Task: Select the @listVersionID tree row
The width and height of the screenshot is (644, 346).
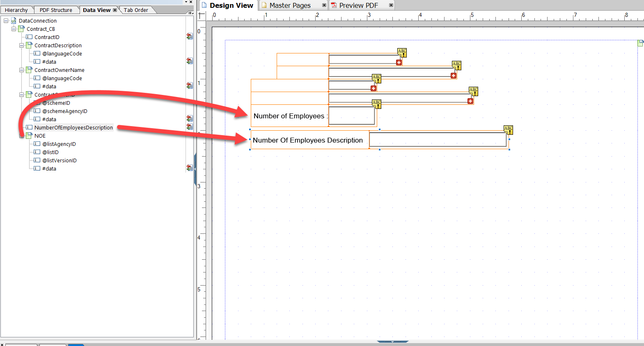Action: point(60,160)
